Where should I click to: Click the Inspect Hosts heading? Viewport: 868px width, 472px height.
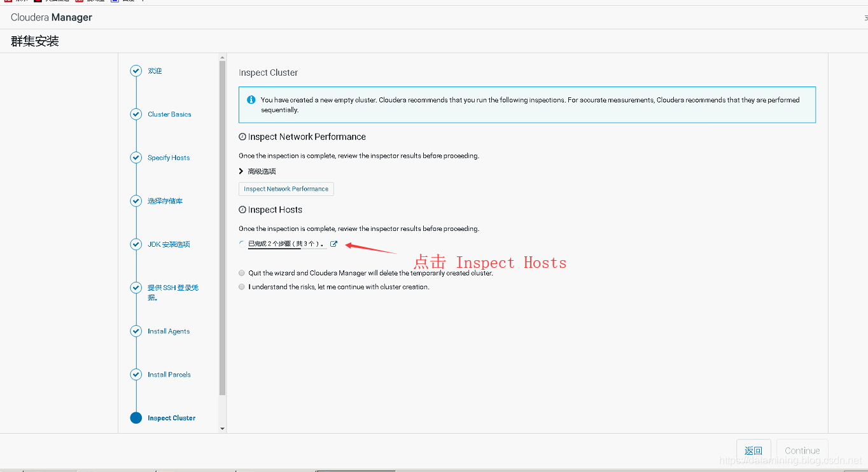[275, 210]
